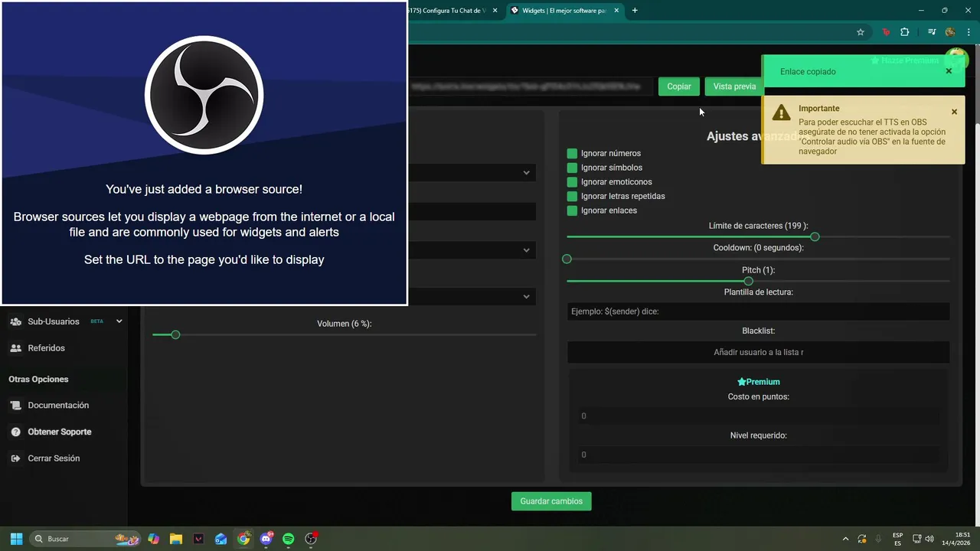The height and width of the screenshot is (551, 980).
Task: Open Copilot from the taskbar
Action: pyautogui.click(x=154, y=539)
